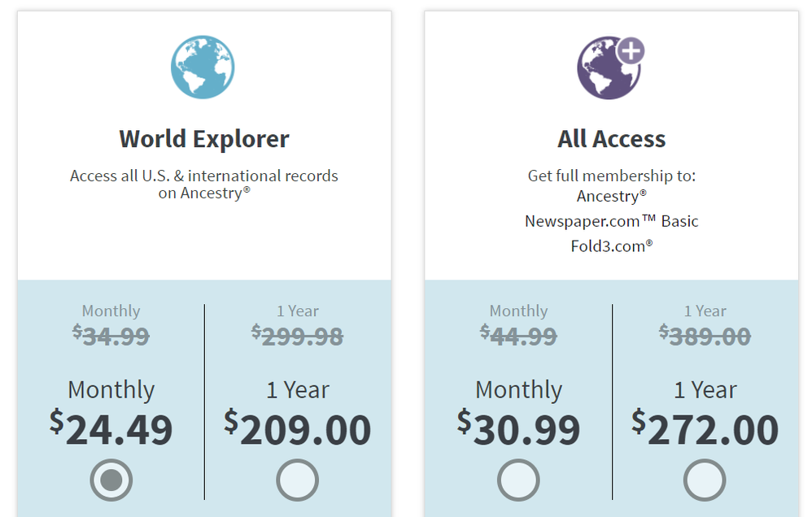Screen dimensions: 812x517
Task: Click the Fold3.com text
Action: point(610,244)
